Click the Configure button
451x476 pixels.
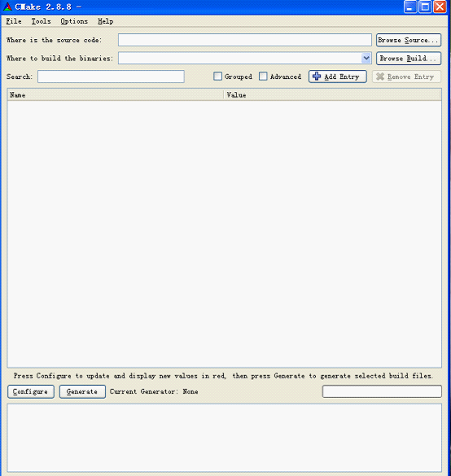[x=31, y=391]
